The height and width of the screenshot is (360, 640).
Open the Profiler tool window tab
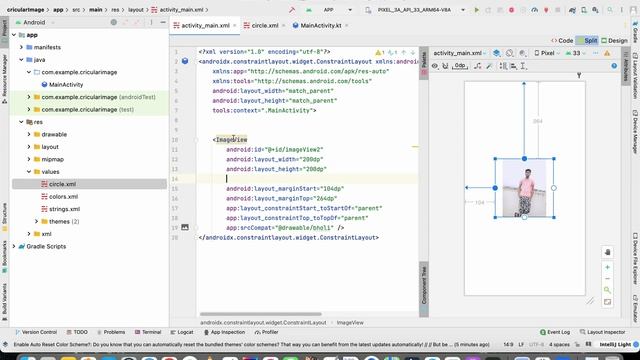pos(266,332)
